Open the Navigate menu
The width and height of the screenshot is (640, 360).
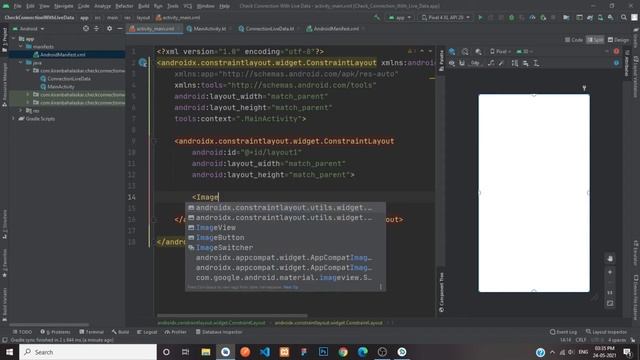click(x=64, y=6)
